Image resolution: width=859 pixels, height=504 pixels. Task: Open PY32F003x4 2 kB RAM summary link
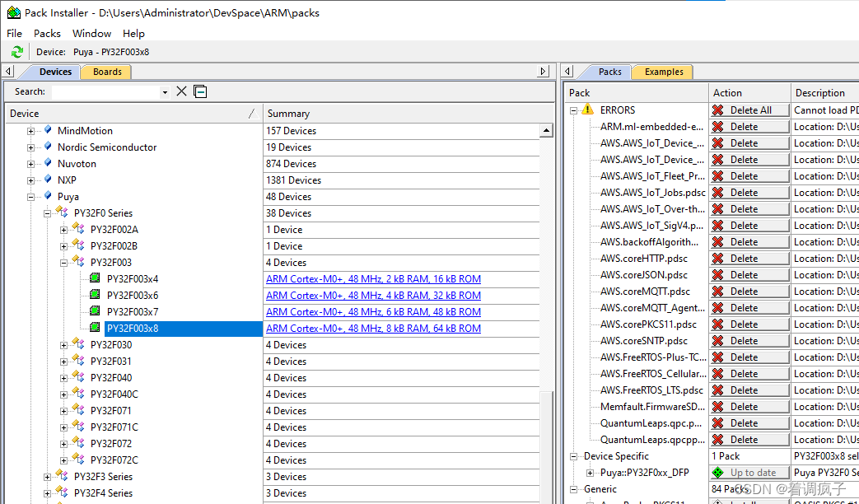coord(374,279)
